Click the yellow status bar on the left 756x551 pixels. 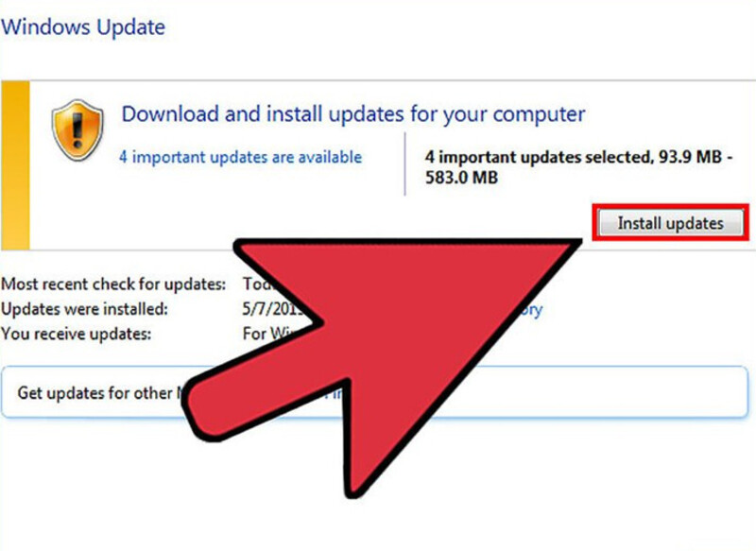(15, 165)
